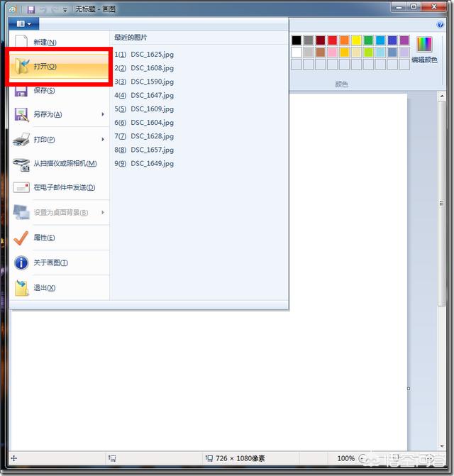Click the Save icon in title bar toolbar
Image resolution: width=454 pixels, height=476 pixels.
(x=31, y=9)
